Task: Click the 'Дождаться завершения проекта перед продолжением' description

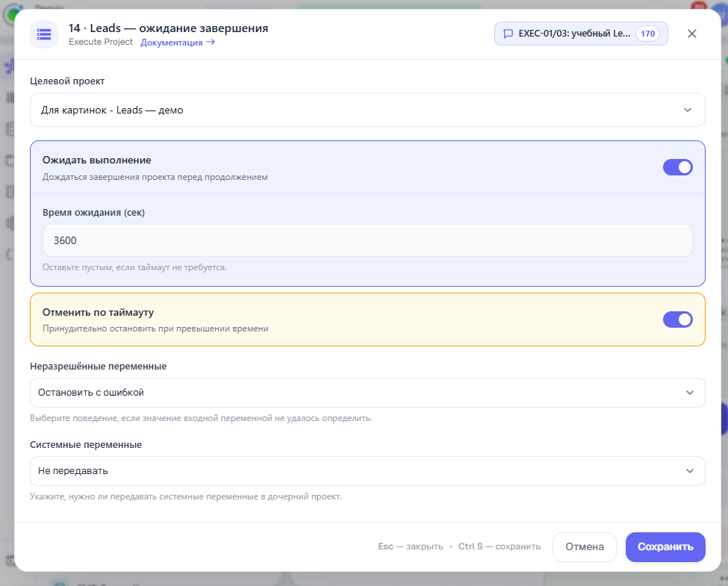Action: coord(155,177)
